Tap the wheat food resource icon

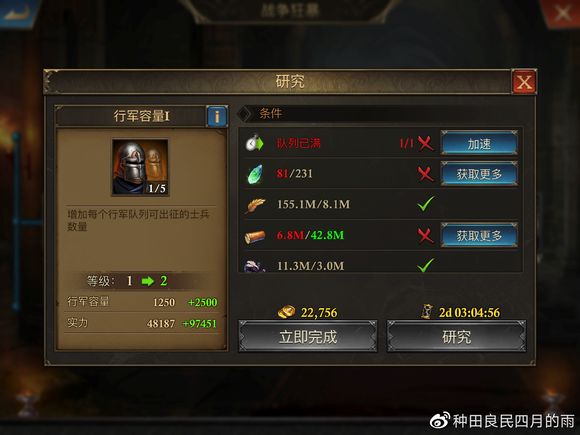(x=255, y=205)
